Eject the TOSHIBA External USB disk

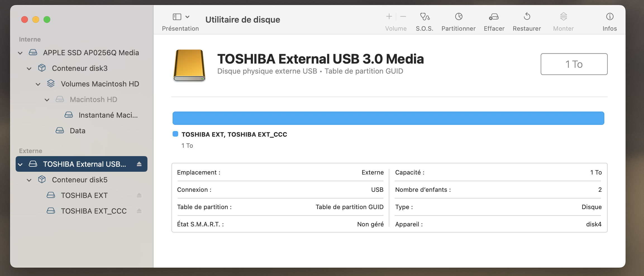pyautogui.click(x=139, y=164)
